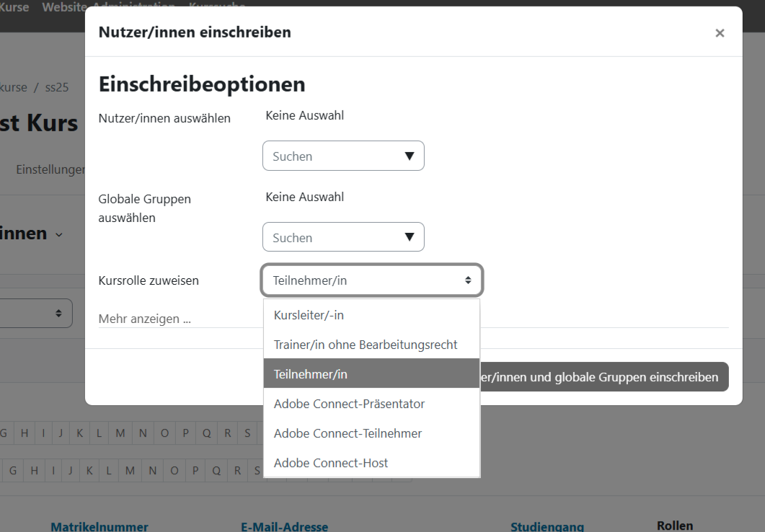Open the filter combo box with stepper arrows

coord(36,313)
